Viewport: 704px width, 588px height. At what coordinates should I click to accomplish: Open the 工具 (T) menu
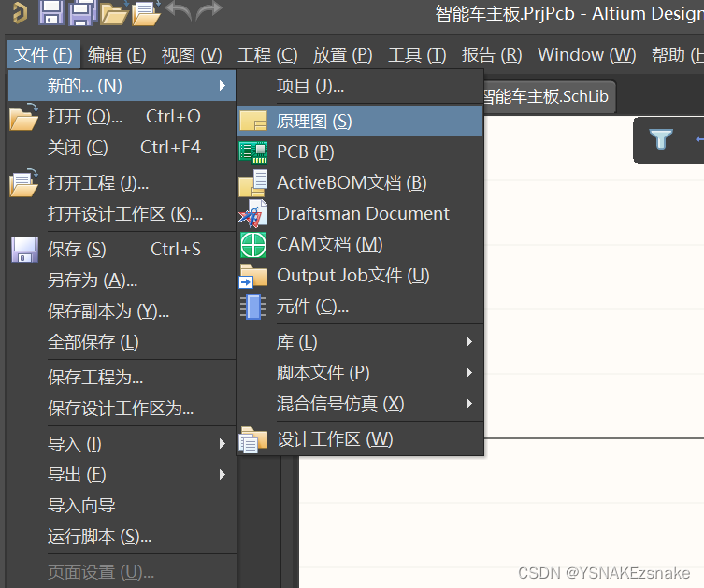[x=417, y=55]
